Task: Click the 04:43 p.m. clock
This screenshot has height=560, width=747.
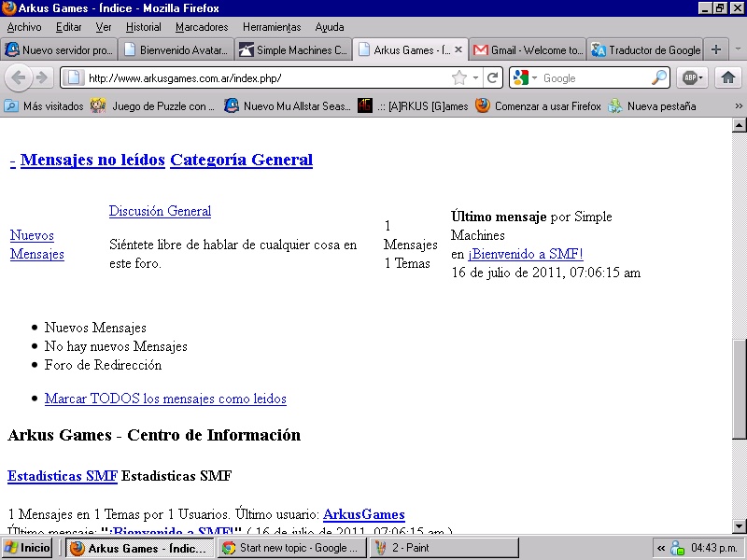Action: pos(713,548)
